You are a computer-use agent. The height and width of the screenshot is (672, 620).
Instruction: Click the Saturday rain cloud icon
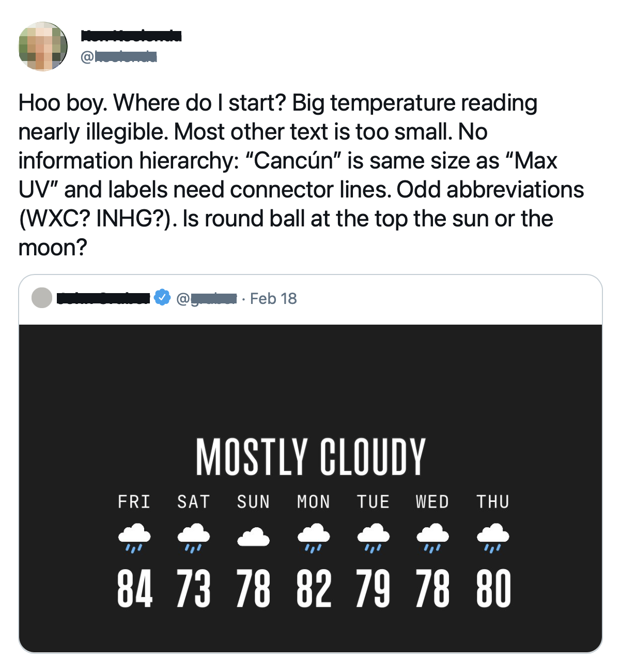coord(194,538)
